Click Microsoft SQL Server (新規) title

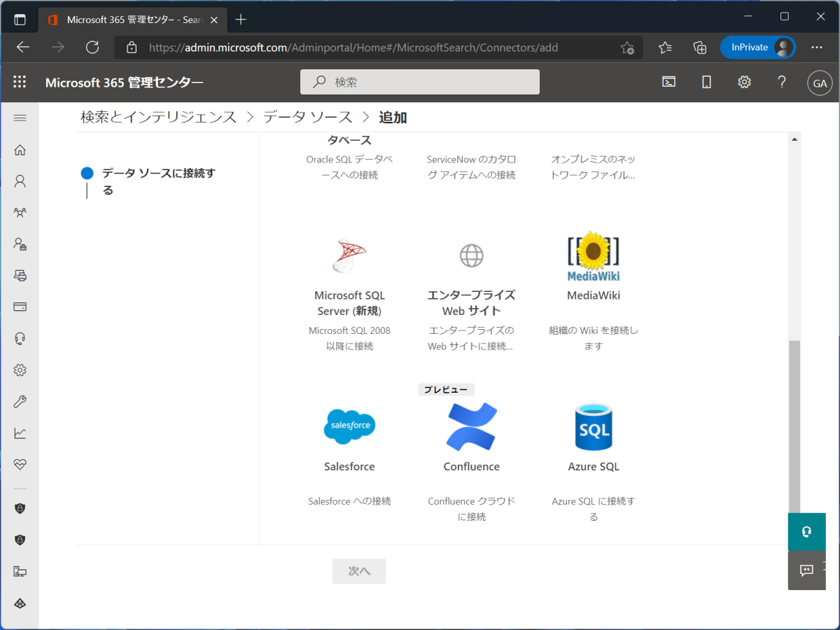pos(349,303)
